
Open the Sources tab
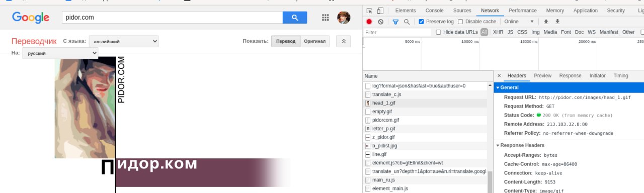[x=462, y=11]
